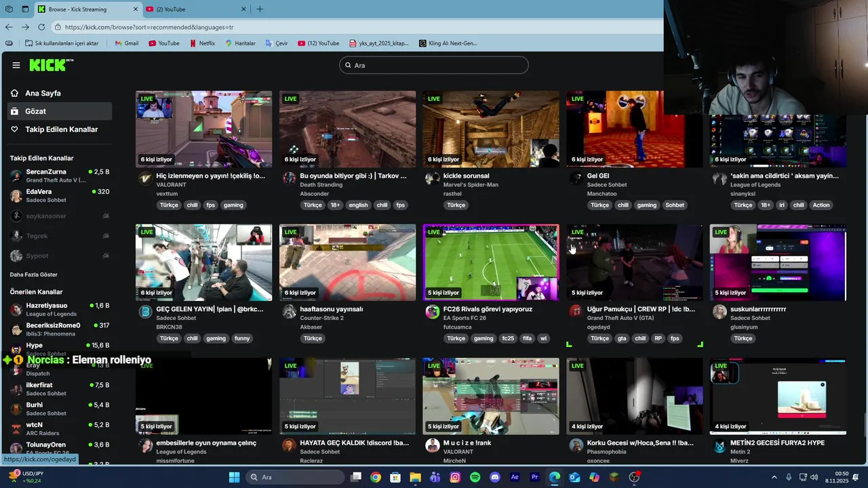Open the Death Stranding stream thumbnail

pyautogui.click(x=347, y=129)
